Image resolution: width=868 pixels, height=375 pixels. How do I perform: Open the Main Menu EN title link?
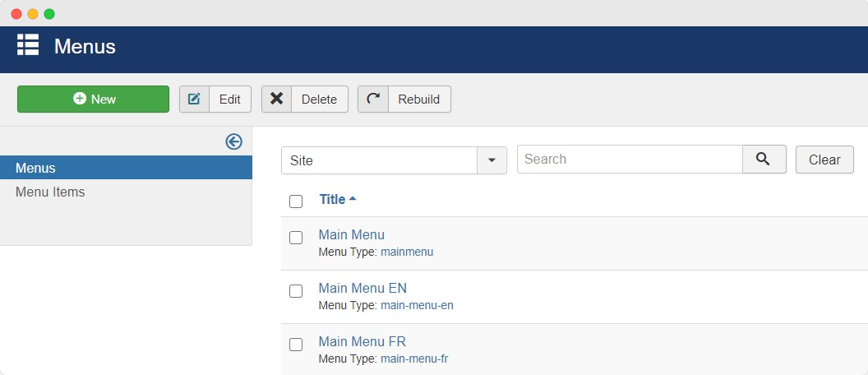(x=362, y=288)
